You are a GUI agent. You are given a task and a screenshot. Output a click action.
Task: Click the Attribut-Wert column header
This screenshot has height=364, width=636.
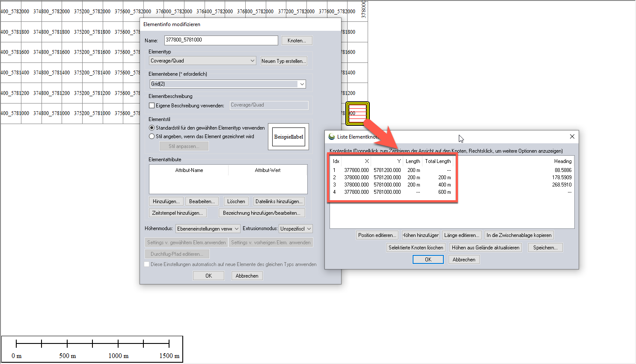[x=268, y=170]
